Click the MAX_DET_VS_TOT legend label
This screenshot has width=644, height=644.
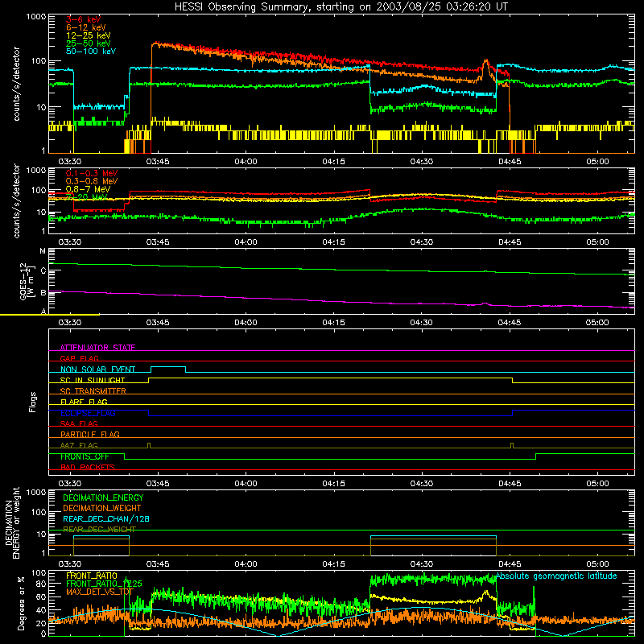100,592
